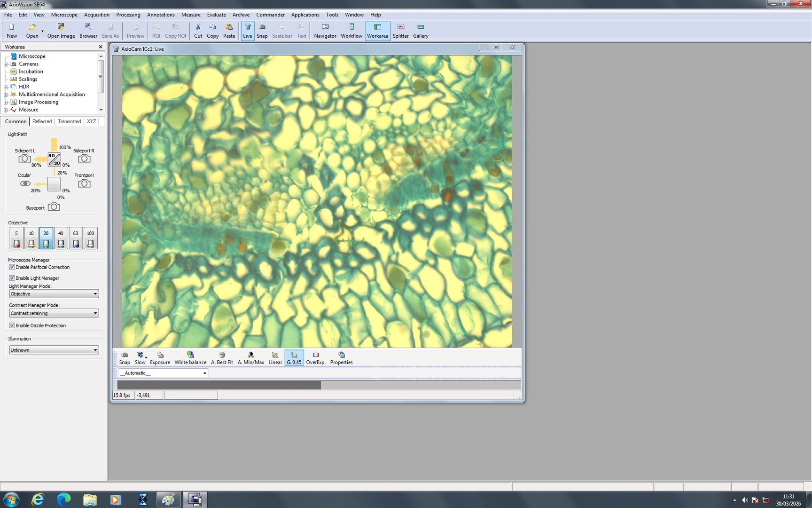
Task: Open camera Properties dialog
Action: [x=341, y=357]
